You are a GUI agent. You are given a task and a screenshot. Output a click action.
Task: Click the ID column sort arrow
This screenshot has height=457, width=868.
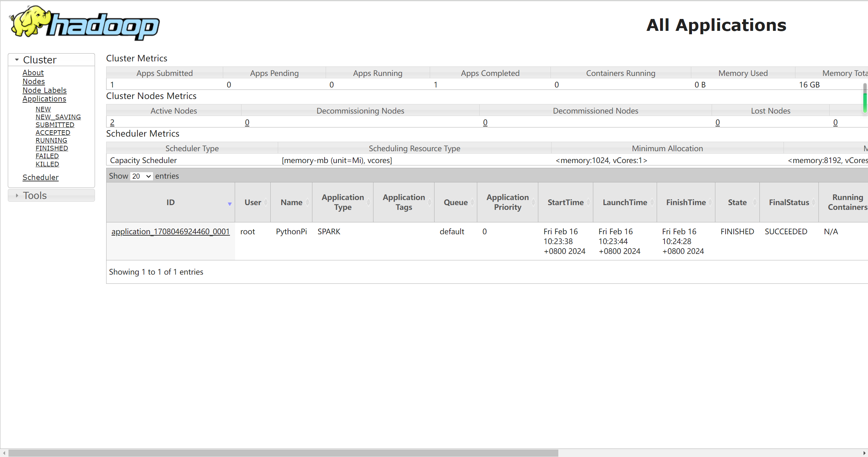click(230, 204)
